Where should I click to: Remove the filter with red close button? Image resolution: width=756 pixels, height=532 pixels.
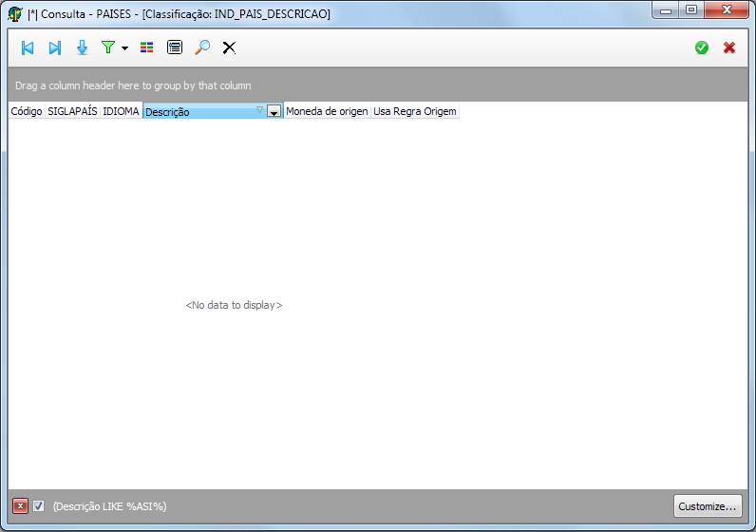pyautogui.click(x=20, y=506)
